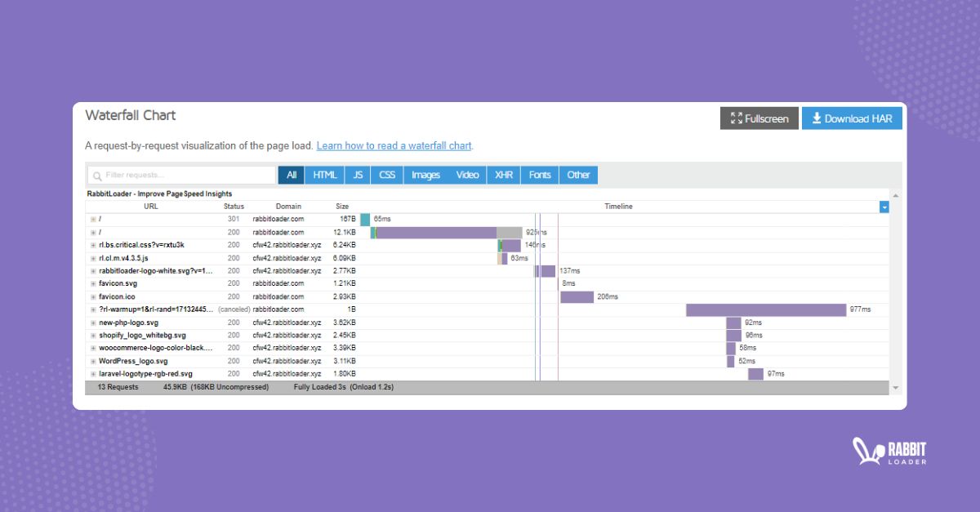Click the scrollbar up arrow above the request list
Image resolution: width=980 pixels, height=512 pixels.
click(x=895, y=195)
